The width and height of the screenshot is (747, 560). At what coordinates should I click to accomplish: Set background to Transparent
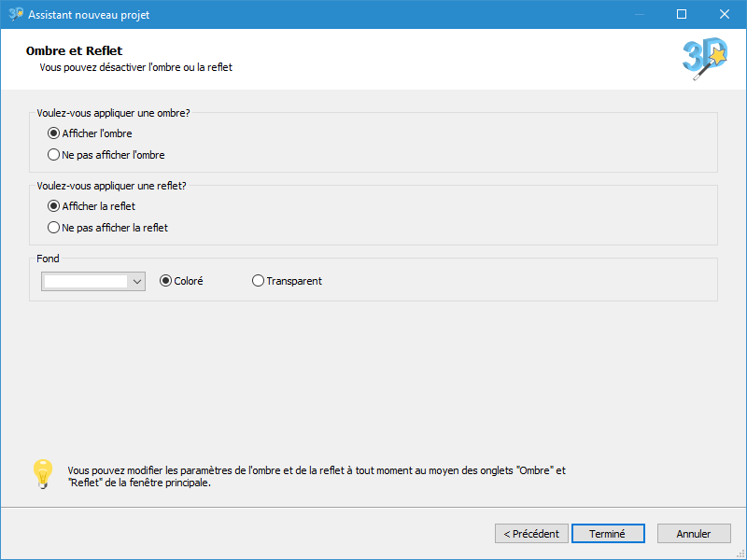(287, 281)
